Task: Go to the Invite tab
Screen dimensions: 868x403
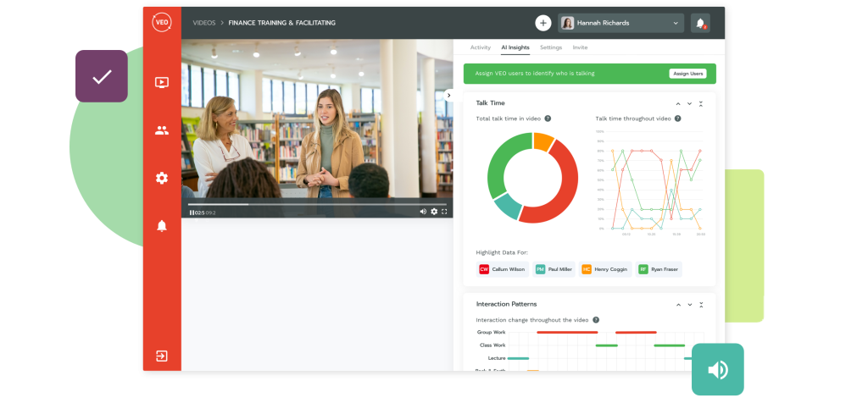Action: pos(580,47)
